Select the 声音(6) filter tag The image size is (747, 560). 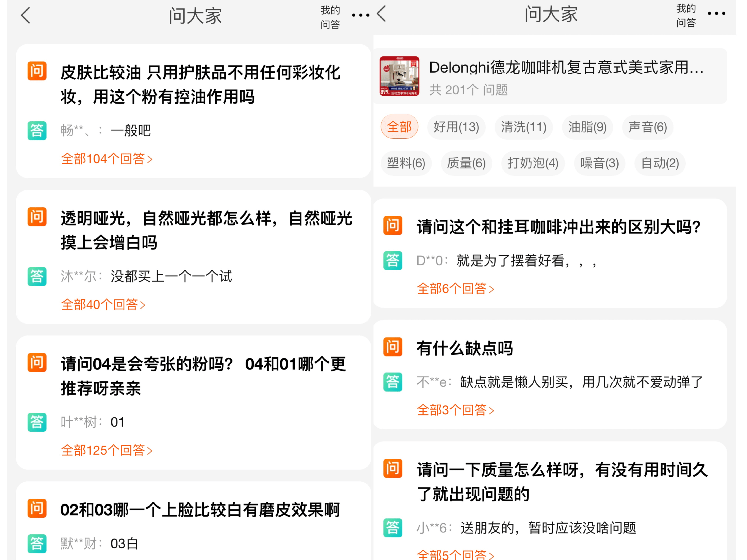click(648, 127)
